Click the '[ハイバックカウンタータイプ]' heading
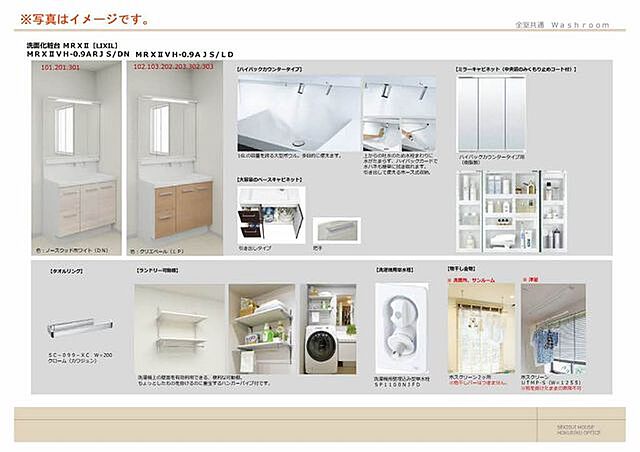 click(x=269, y=69)
